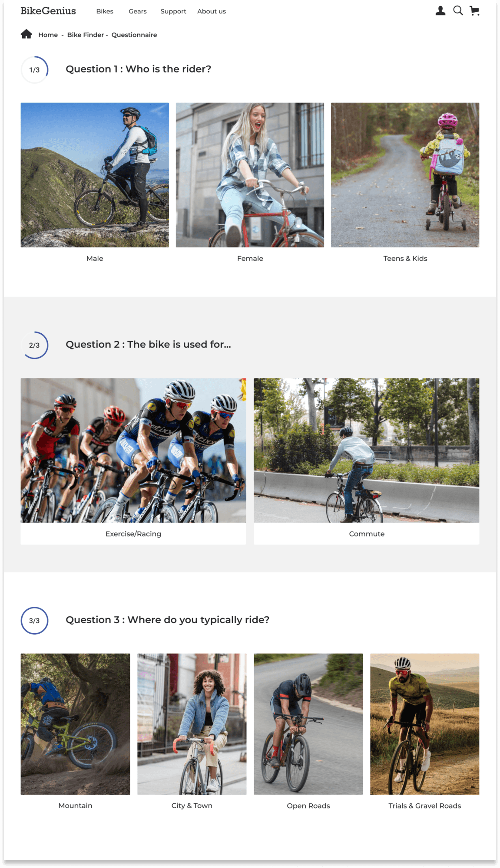Click the home icon in breadcrumb
This screenshot has width=500, height=868.
tap(26, 34)
